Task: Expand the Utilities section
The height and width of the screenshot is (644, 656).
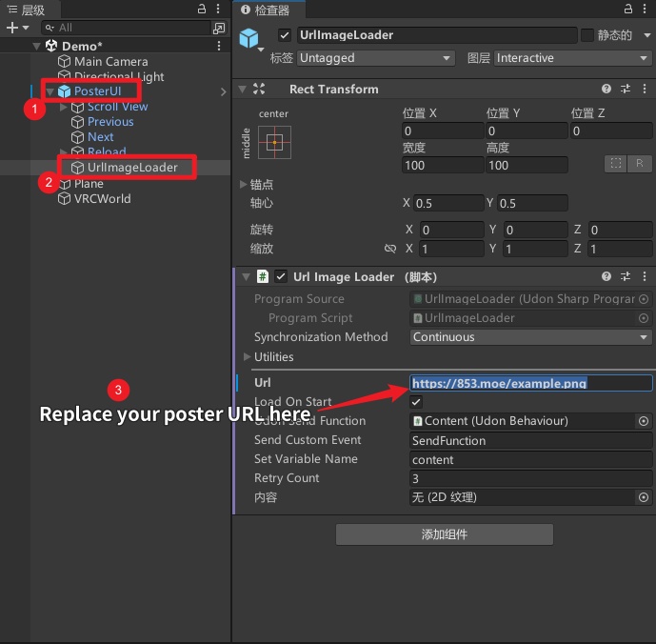Action: point(247,356)
